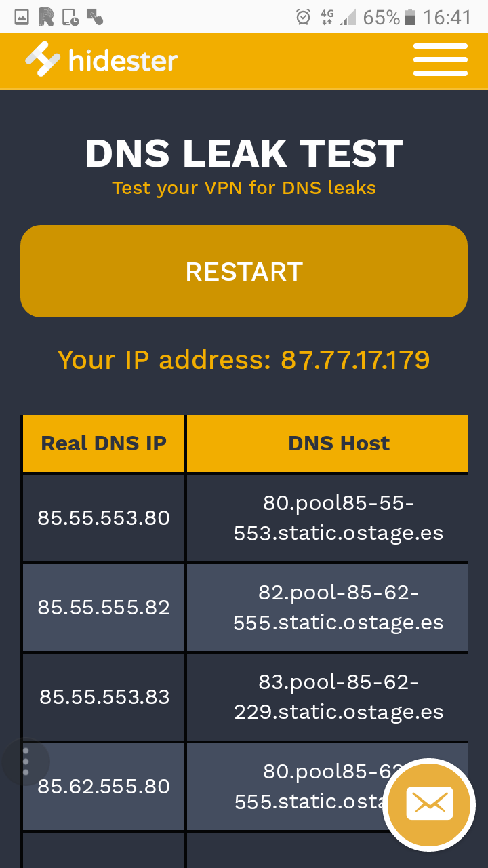Screen dimensions: 488x868
Task: Tap the battery icon in status bar
Action: pos(409,18)
